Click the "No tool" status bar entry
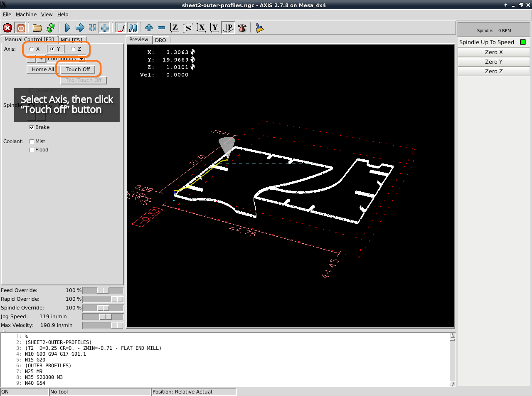Screen dimensions: 532x396 100,392
